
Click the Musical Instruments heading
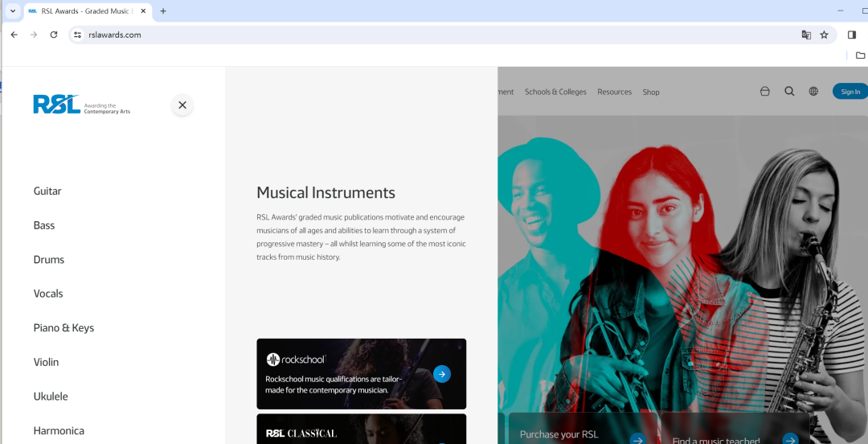(326, 193)
